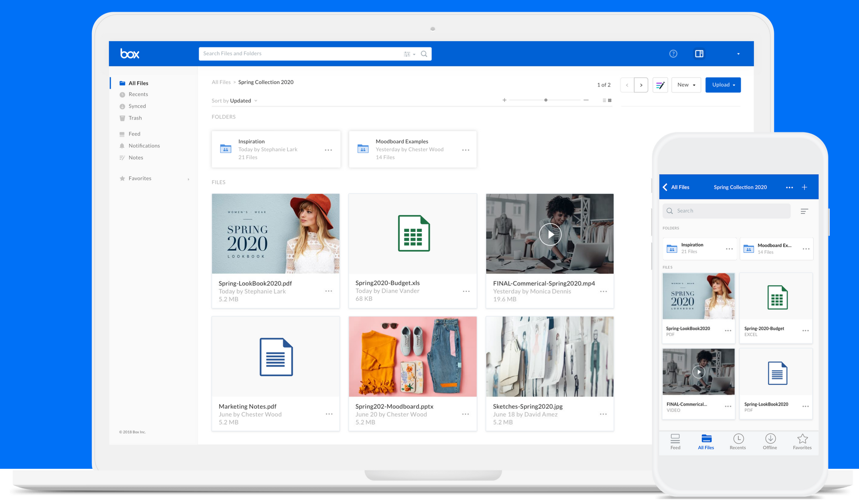Open more options for Spring-LookBook2020.pdf
859x504 pixels.
(x=329, y=291)
